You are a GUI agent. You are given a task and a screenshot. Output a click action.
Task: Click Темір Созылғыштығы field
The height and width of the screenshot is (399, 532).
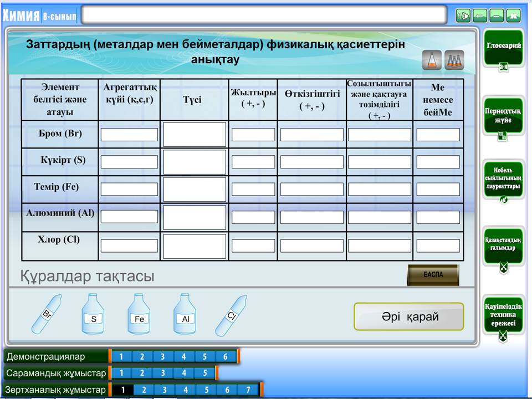(x=380, y=190)
